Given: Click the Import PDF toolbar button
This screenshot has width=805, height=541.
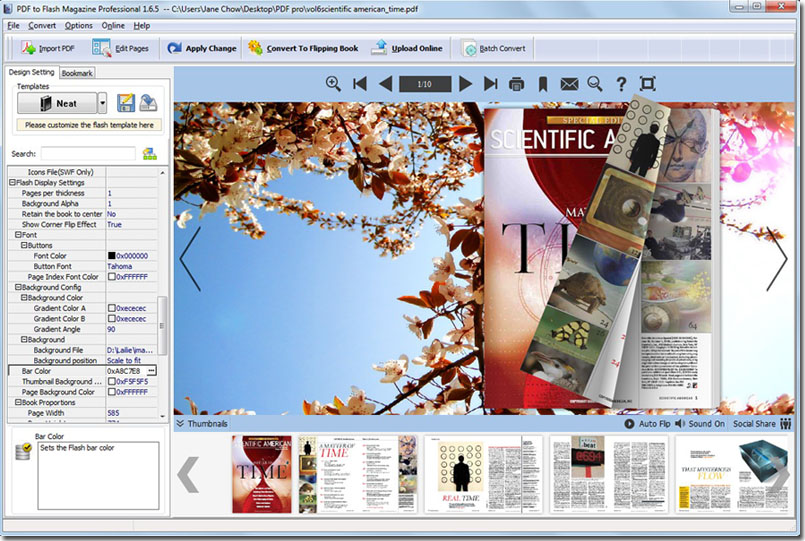Looking at the screenshot, I should click(x=48, y=48).
